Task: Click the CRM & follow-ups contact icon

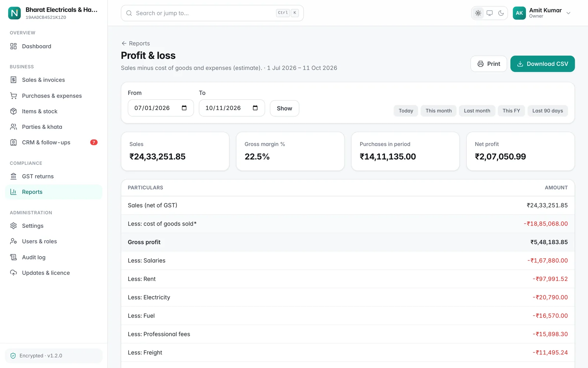Action: [x=14, y=142]
